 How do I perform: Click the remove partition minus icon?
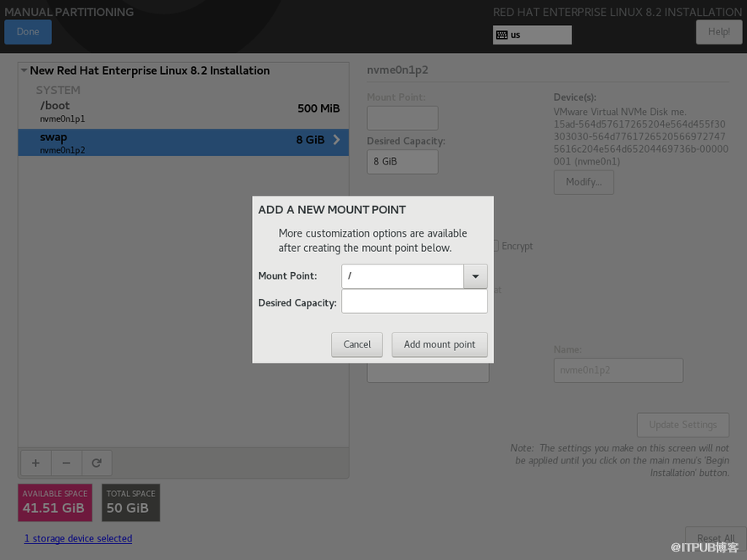(66, 463)
